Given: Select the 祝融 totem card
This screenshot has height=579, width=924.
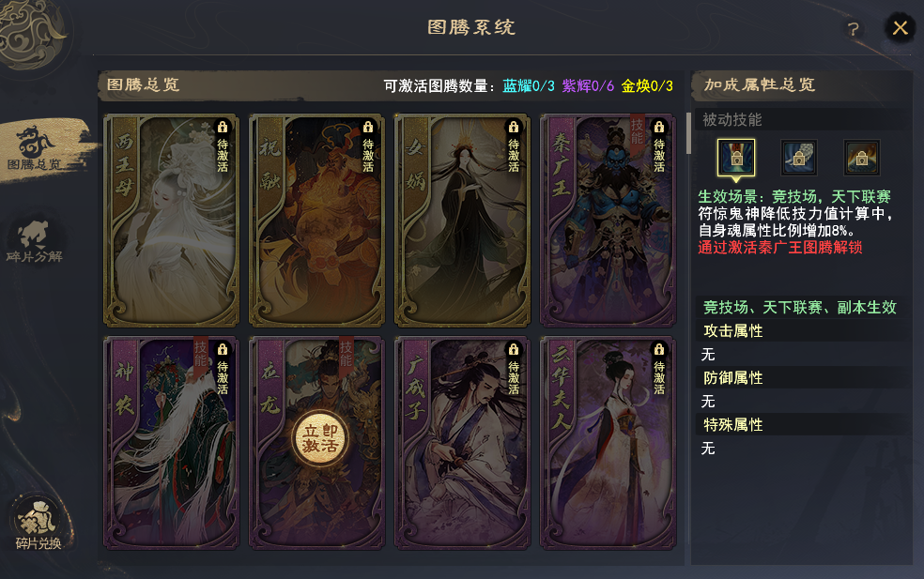Looking at the screenshot, I should pos(317,221).
